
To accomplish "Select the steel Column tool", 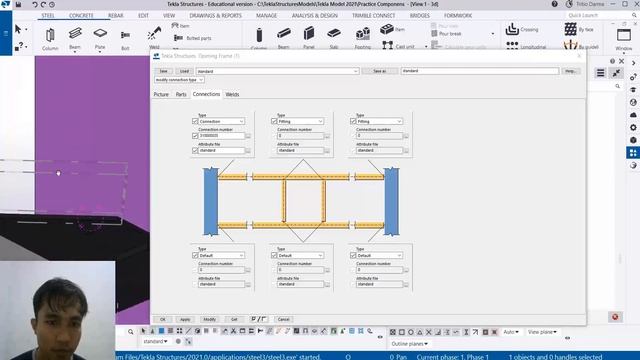I will coord(50,39).
